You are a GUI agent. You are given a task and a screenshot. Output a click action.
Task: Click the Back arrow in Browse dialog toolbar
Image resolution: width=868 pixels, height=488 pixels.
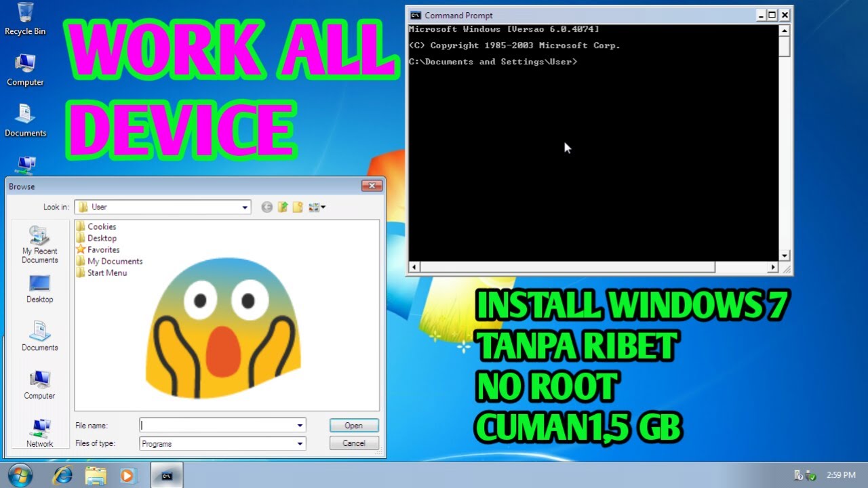(x=267, y=207)
